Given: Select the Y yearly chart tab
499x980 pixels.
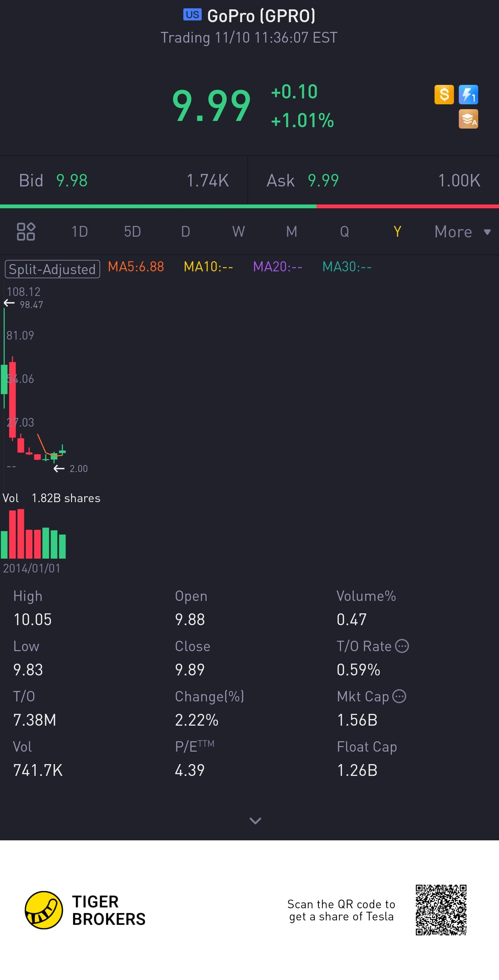Looking at the screenshot, I should (x=397, y=231).
